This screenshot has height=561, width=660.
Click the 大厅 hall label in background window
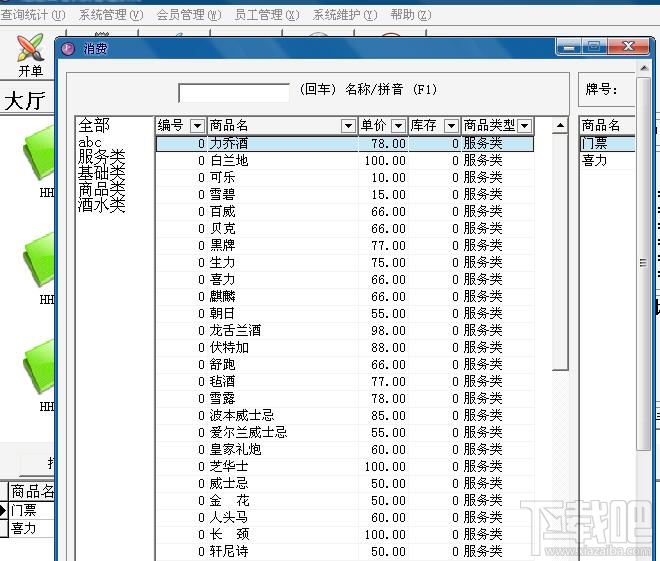click(x=24, y=101)
